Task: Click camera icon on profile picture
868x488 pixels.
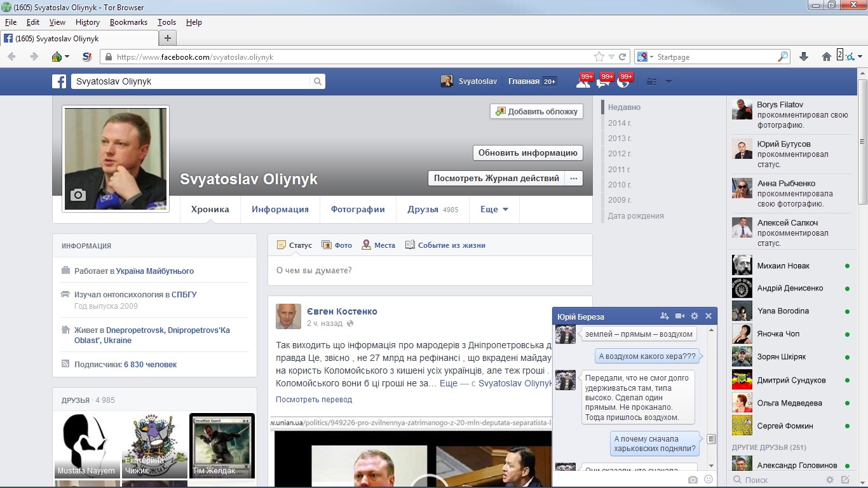Action: [x=78, y=195]
